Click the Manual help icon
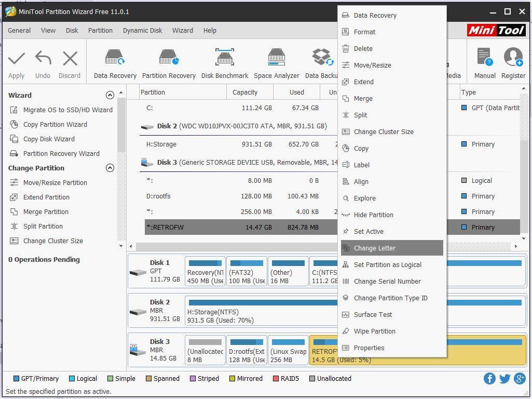Screen dimensions: 532x399 484,57
